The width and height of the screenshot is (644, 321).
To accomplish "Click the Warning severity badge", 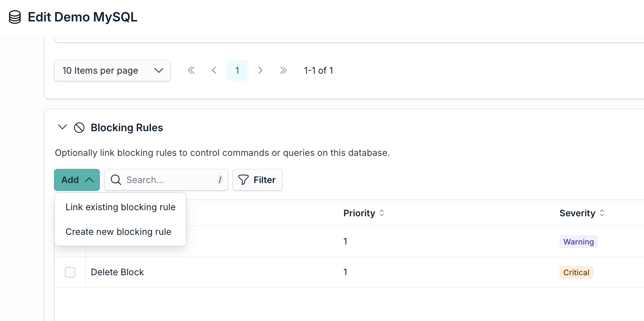I will (578, 242).
